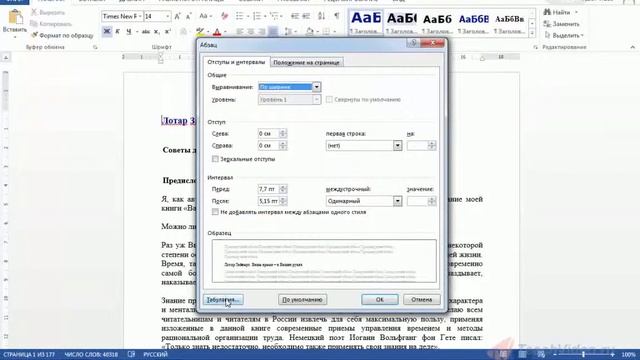Image resolution: width=640 pixels, height=360 pixels.
Task: Click the Cut (Вырезать) scissors icon
Action: coord(34,12)
